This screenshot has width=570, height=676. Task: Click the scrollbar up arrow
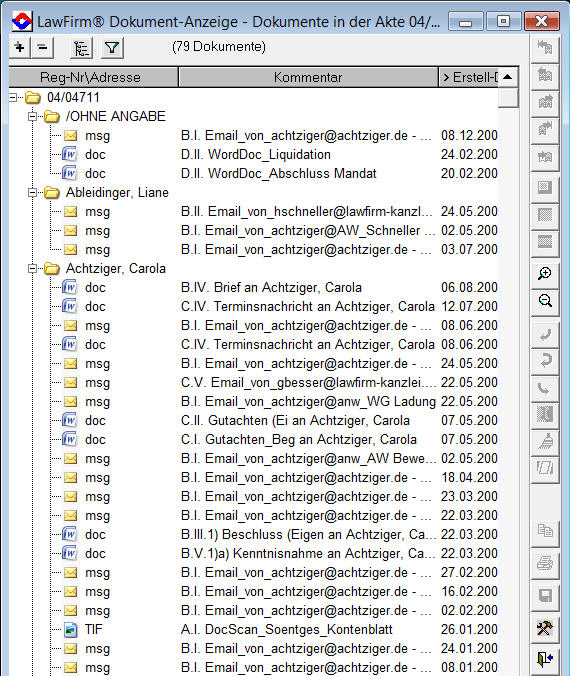[x=508, y=77]
